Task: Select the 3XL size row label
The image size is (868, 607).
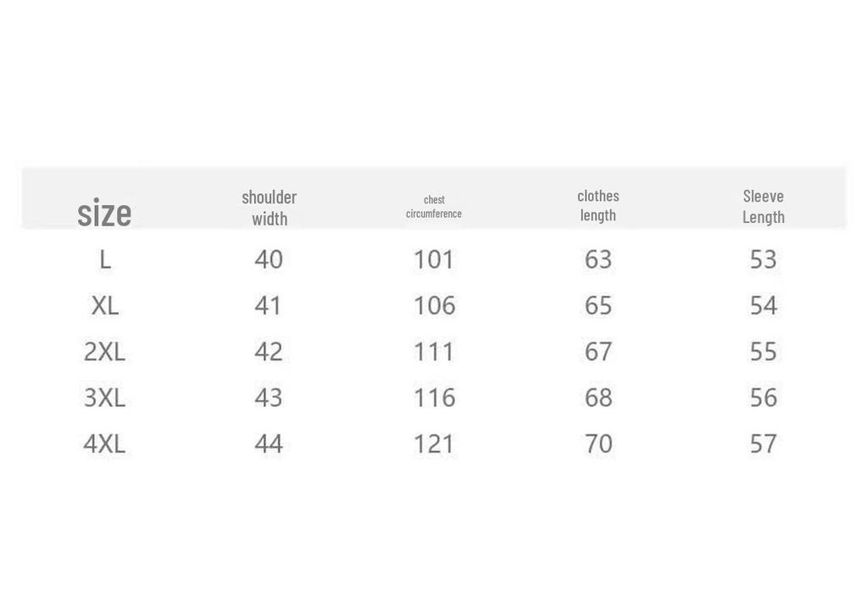Action: pyautogui.click(x=104, y=398)
